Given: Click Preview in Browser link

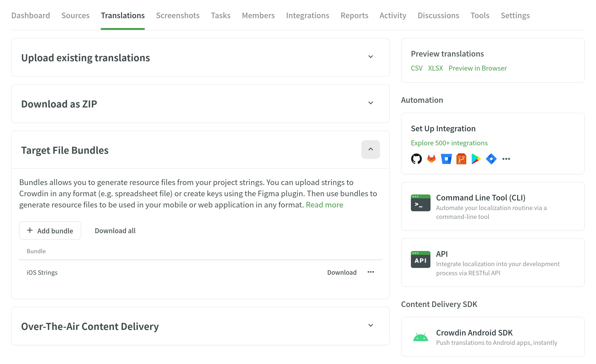Looking at the screenshot, I should point(477,68).
